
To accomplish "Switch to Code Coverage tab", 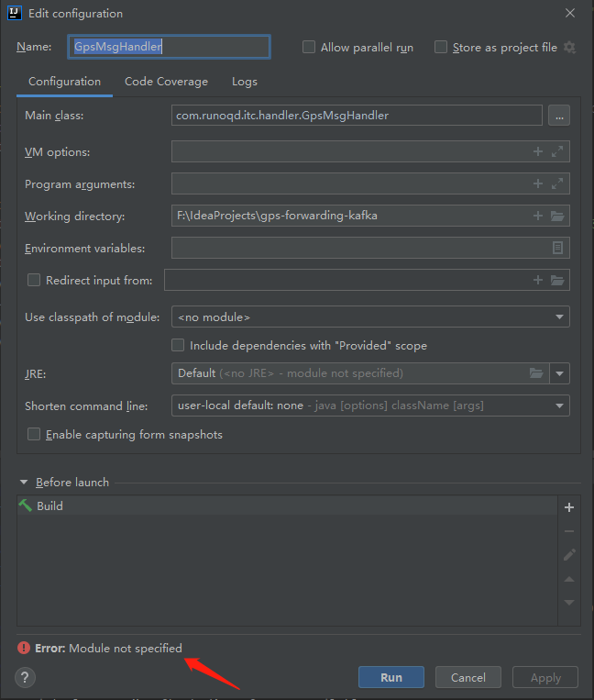I will click(166, 82).
